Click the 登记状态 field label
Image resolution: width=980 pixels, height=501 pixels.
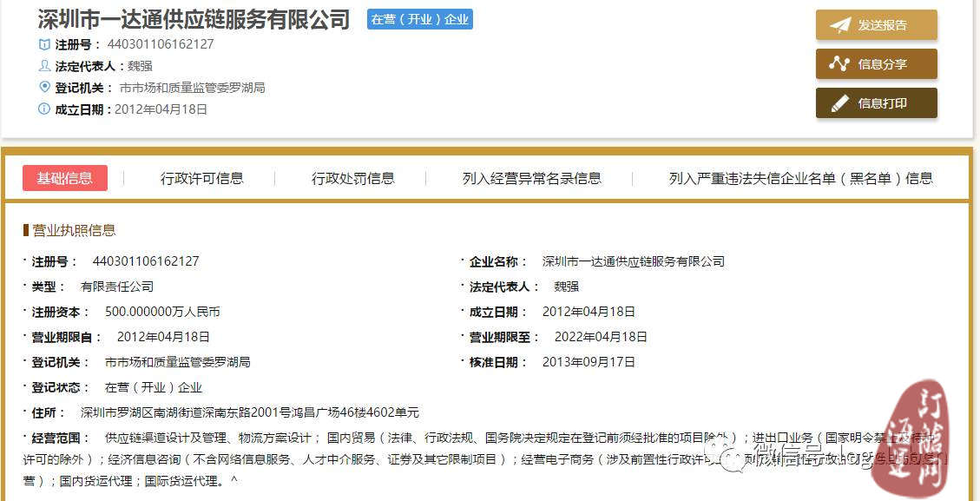tap(61, 387)
